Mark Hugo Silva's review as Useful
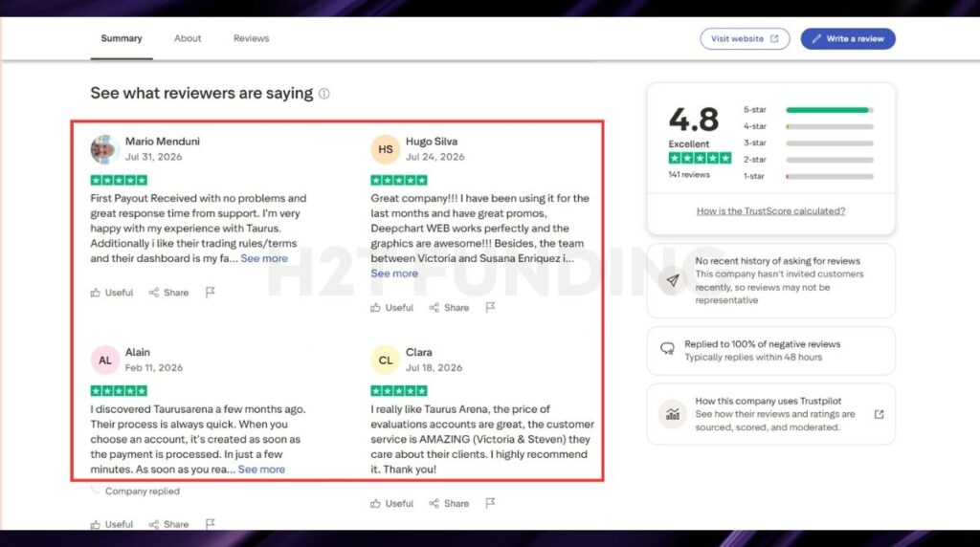Screen dimensions: 980x547 coord(391,307)
